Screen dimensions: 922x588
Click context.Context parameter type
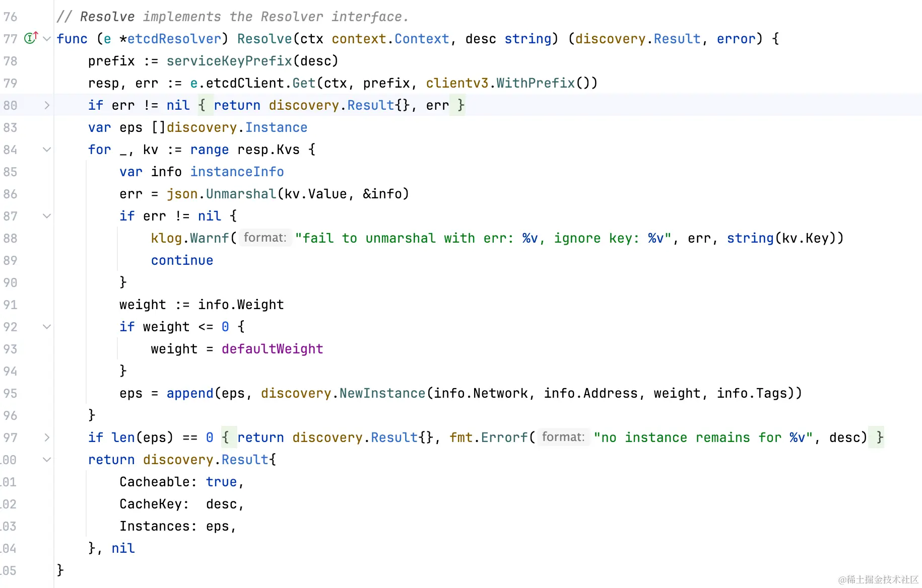coord(390,39)
